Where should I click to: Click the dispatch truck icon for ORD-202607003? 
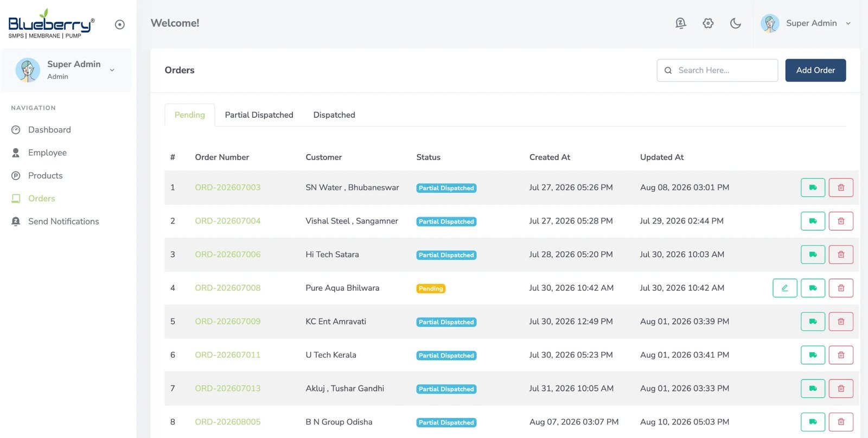pos(813,188)
